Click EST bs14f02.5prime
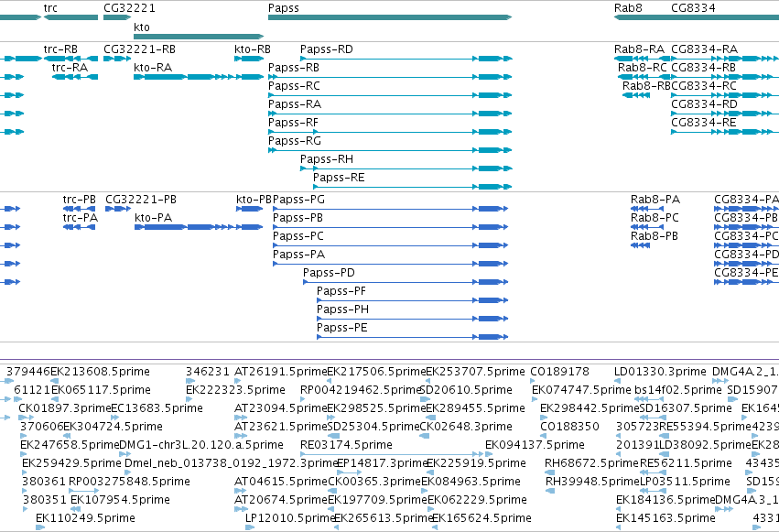 tap(649, 400)
